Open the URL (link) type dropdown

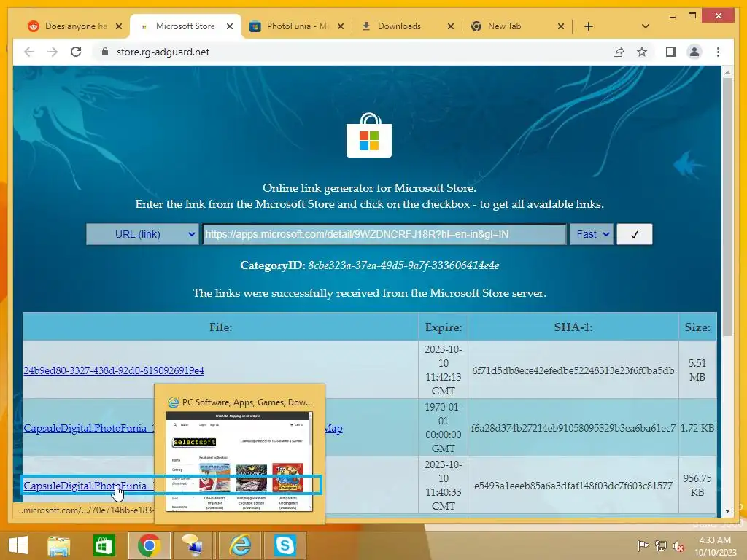[142, 234]
